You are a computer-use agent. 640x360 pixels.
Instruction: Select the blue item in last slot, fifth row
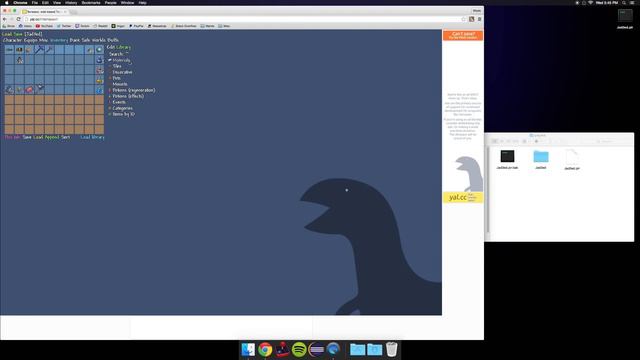[99, 90]
